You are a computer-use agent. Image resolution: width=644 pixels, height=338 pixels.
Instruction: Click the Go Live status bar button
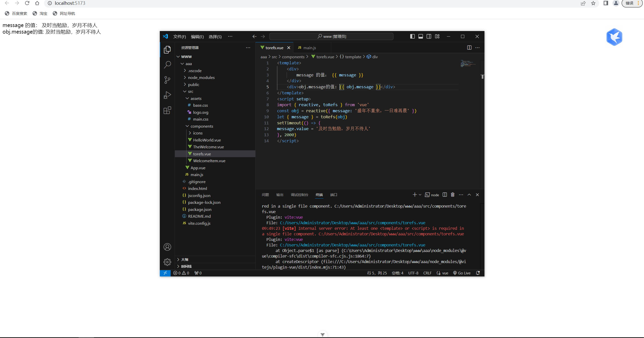click(462, 273)
